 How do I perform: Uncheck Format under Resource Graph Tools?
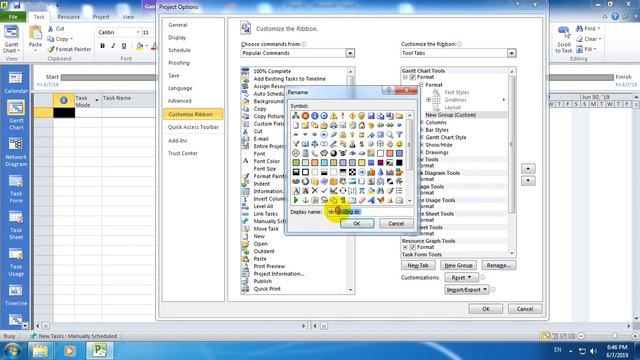pyautogui.click(x=412, y=247)
